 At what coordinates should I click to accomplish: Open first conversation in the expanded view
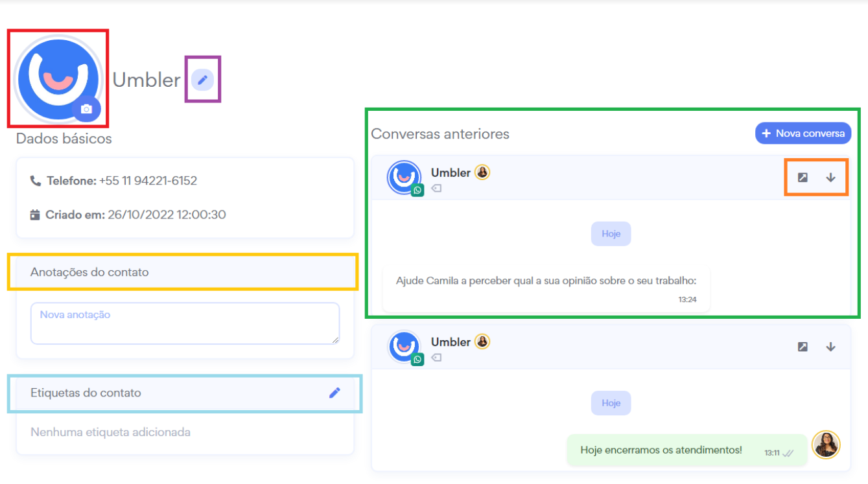[803, 178]
